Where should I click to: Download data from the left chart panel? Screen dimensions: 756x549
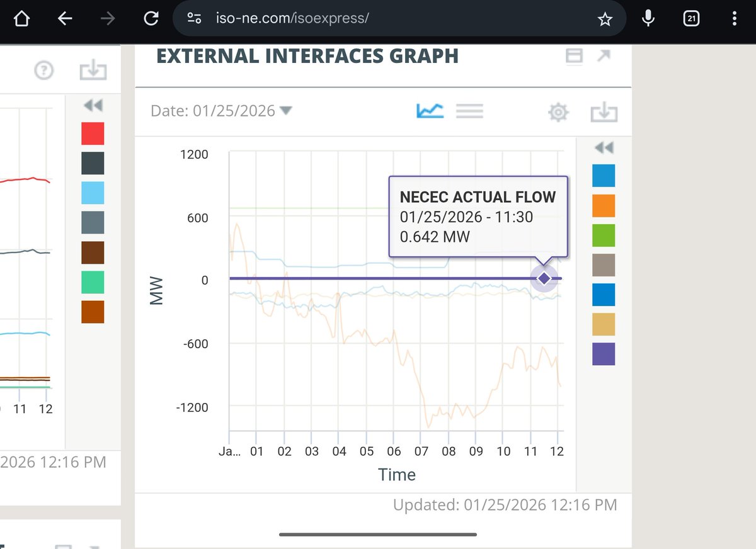tap(92, 71)
